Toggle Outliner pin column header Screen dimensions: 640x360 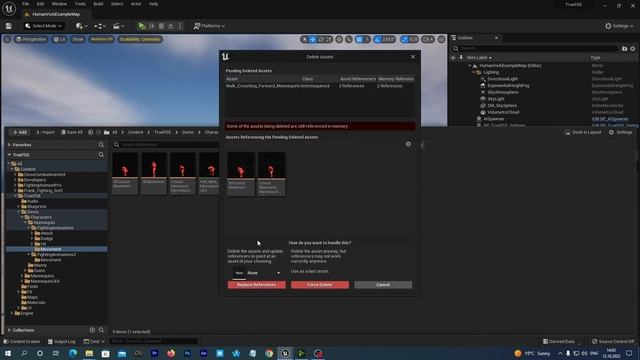click(461, 58)
